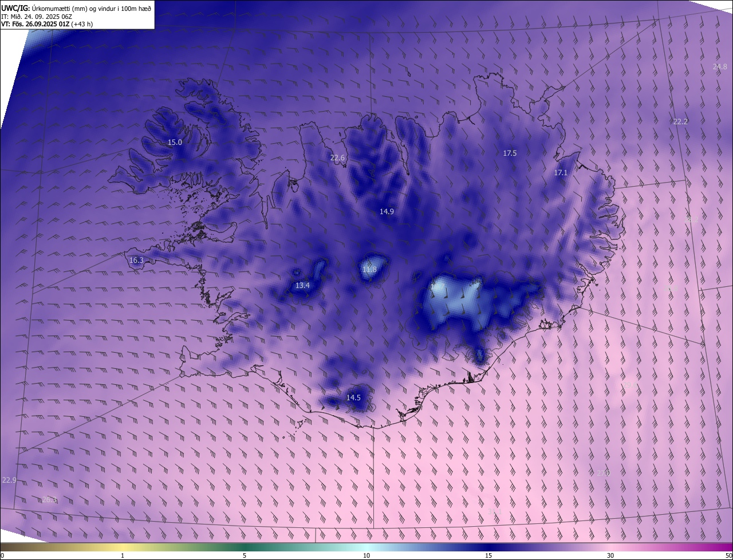Click the color scale tick labeled 15
The height and width of the screenshot is (560, 733).
click(488, 555)
